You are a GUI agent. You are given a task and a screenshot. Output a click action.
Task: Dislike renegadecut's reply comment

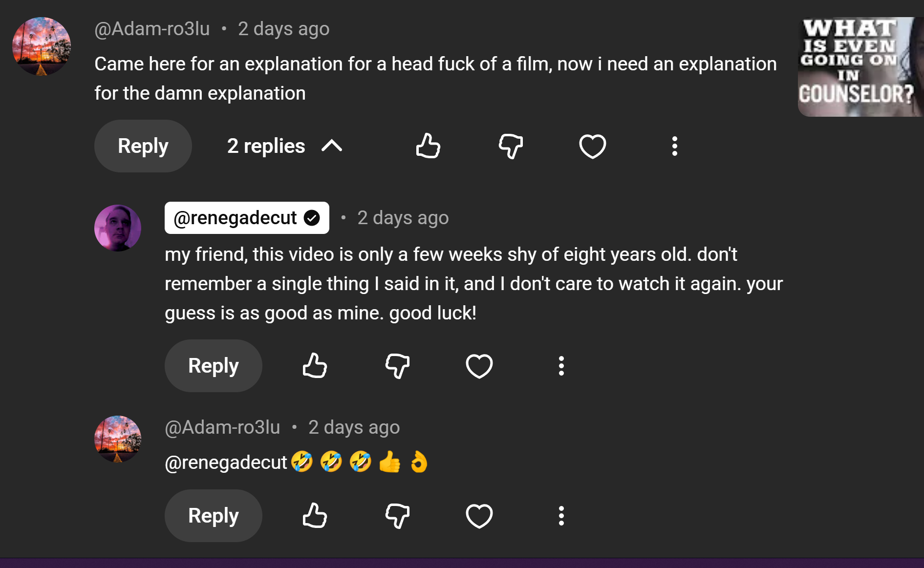pyautogui.click(x=397, y=366)
